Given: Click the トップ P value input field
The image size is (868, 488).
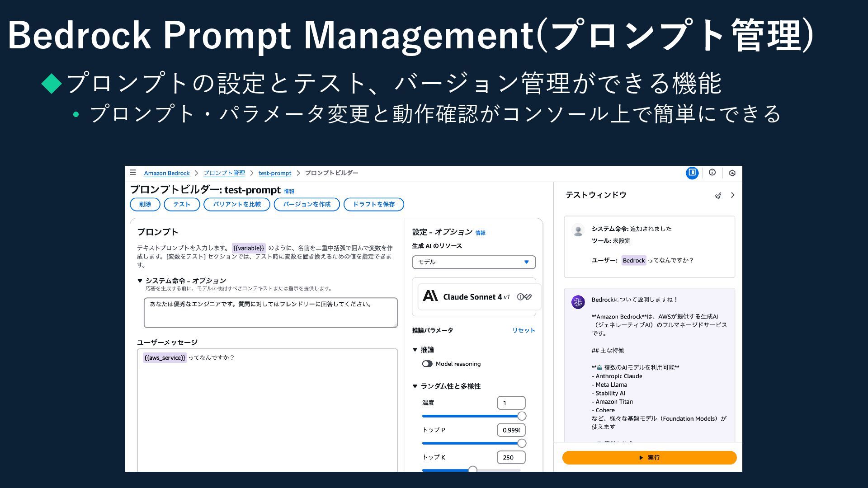Looking at the screenshot, I should (x=511, y=430).
